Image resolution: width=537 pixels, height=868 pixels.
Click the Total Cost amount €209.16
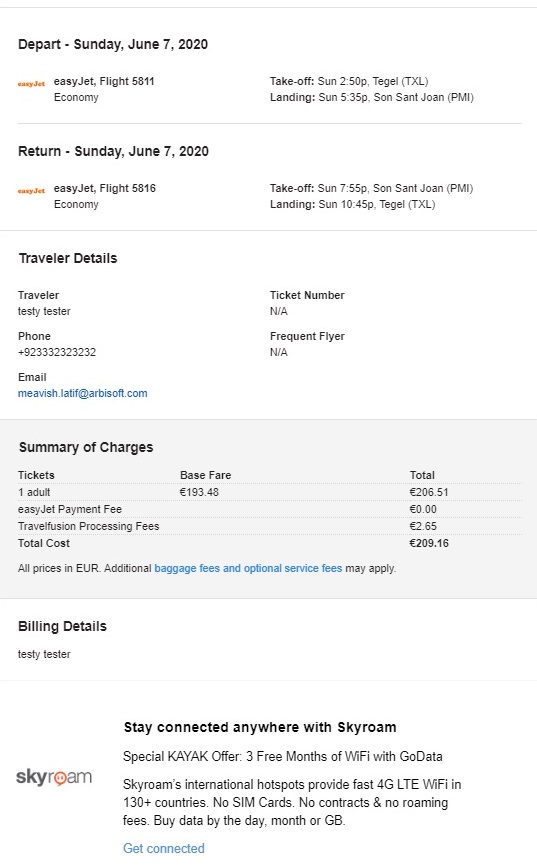point(429,543)
